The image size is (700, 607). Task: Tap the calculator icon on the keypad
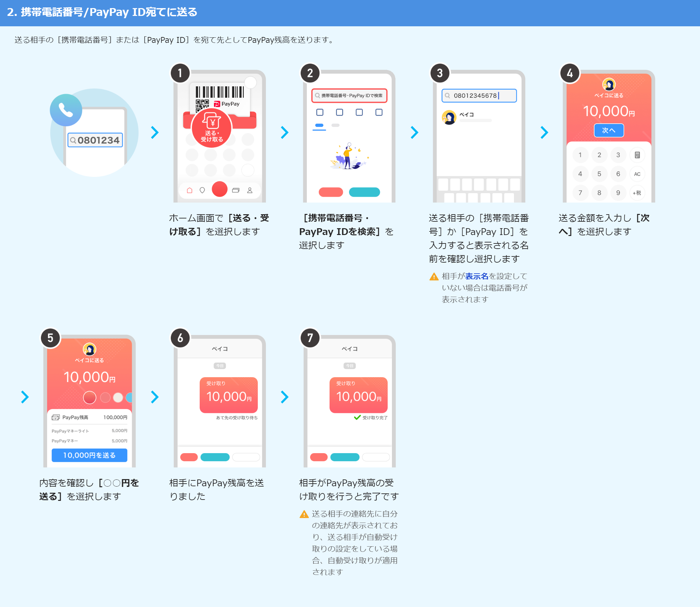pos(637,155)
